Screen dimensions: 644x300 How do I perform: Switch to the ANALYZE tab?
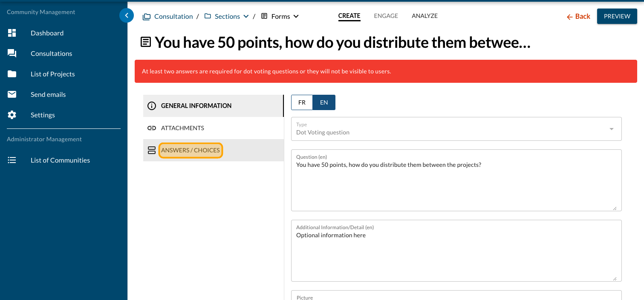[x=425, y=16]
